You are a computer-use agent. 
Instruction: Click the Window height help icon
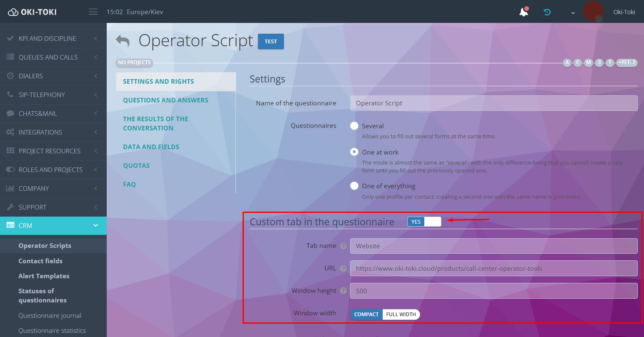pyautogui.click(x=343, y=291)
